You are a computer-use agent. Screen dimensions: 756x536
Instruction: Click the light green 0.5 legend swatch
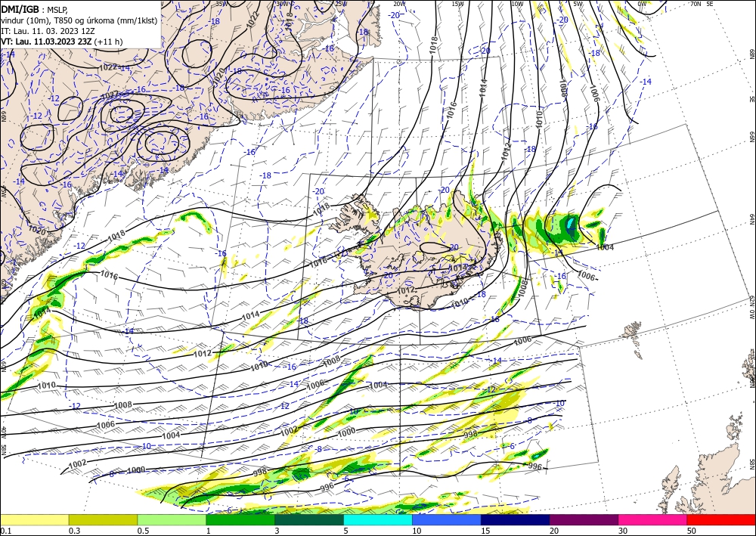172,520
